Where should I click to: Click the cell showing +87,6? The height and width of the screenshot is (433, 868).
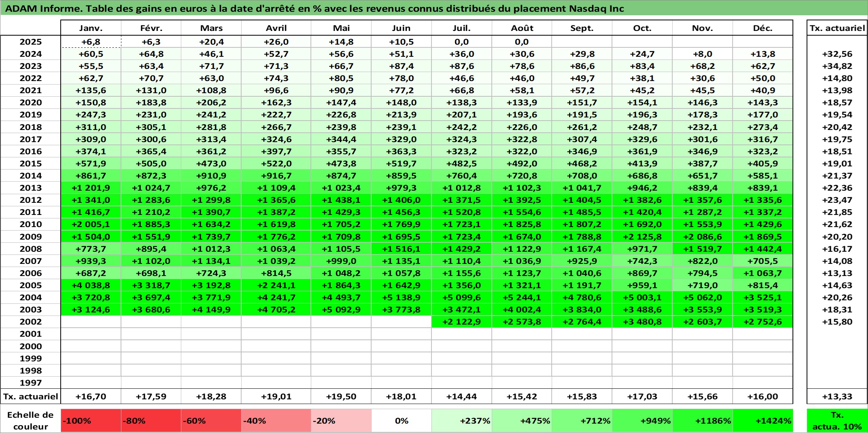click(x=462, y=66)
